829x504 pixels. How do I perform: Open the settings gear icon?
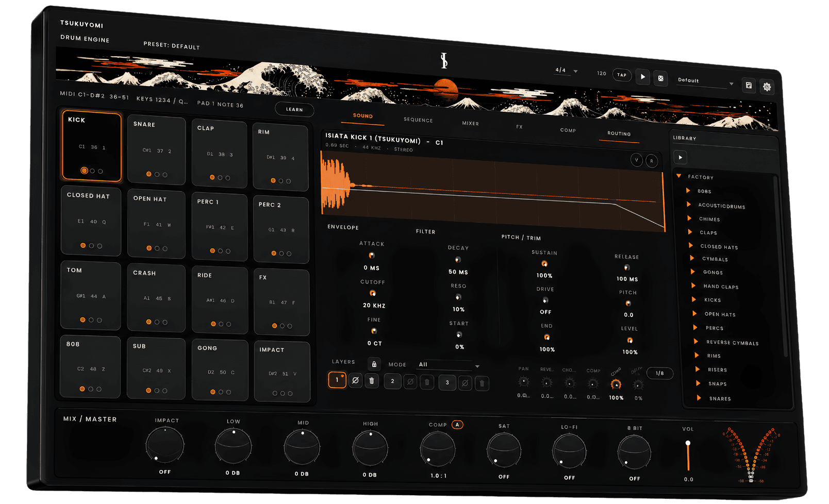[767, 87]
